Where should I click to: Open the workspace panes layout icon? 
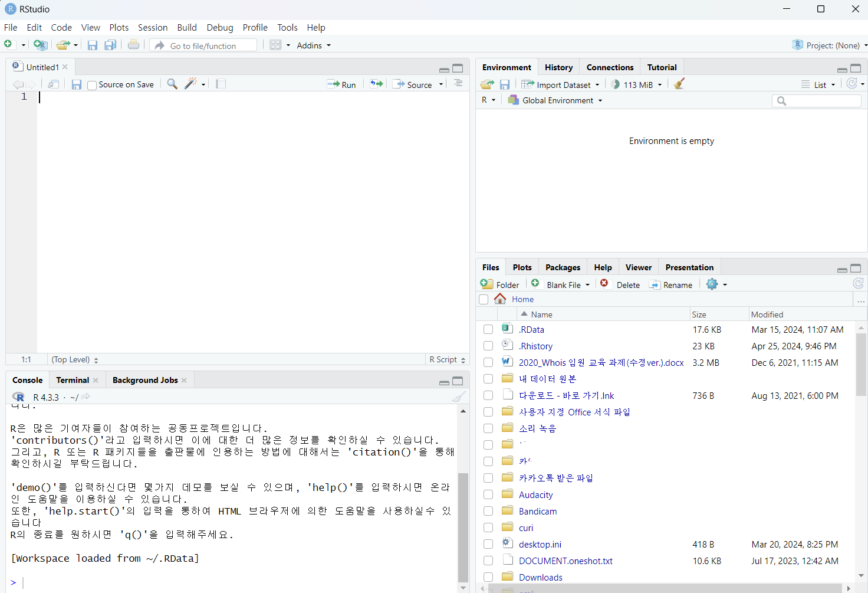(275, 45)
